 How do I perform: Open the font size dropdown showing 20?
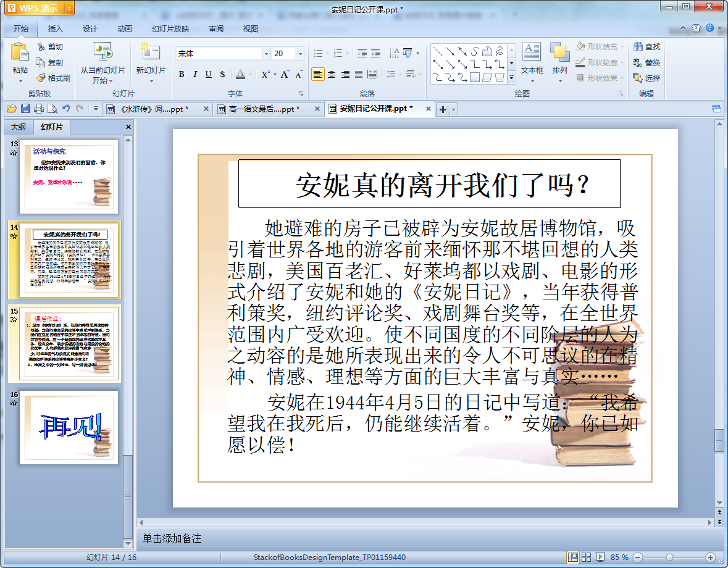[x=300, y=54]
